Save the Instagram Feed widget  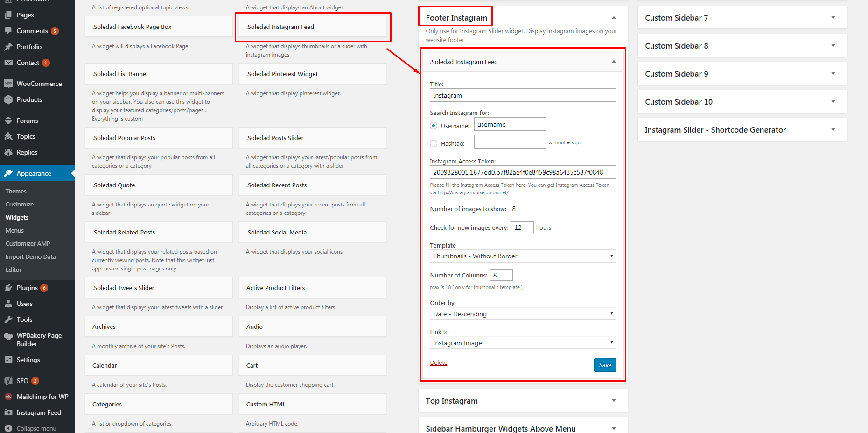[605, 365]
